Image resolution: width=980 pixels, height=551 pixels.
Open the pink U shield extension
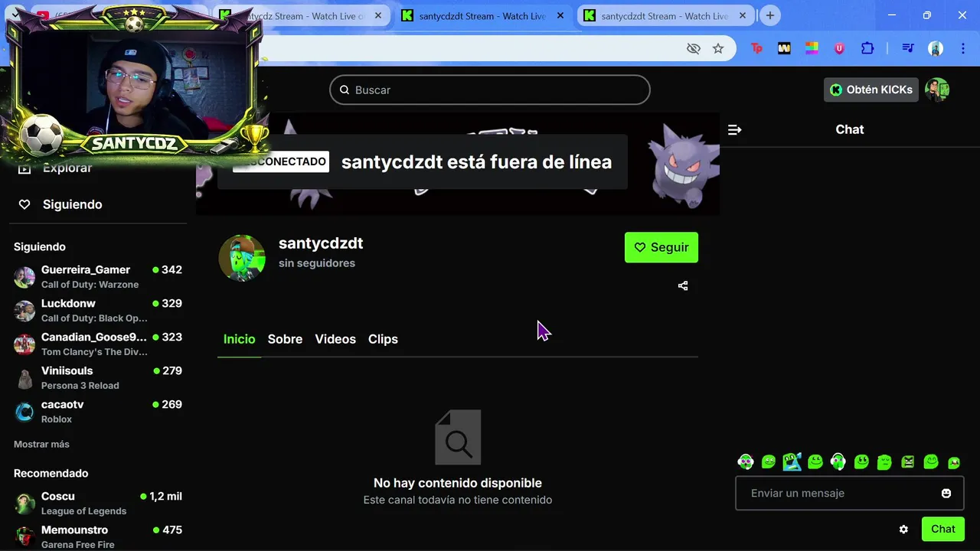pos(839,48)
